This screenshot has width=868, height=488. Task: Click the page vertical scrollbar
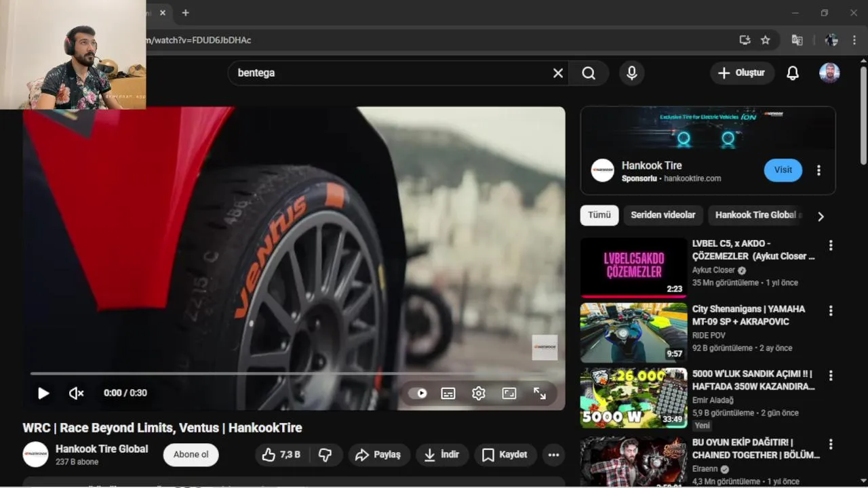tap(863, 115)
